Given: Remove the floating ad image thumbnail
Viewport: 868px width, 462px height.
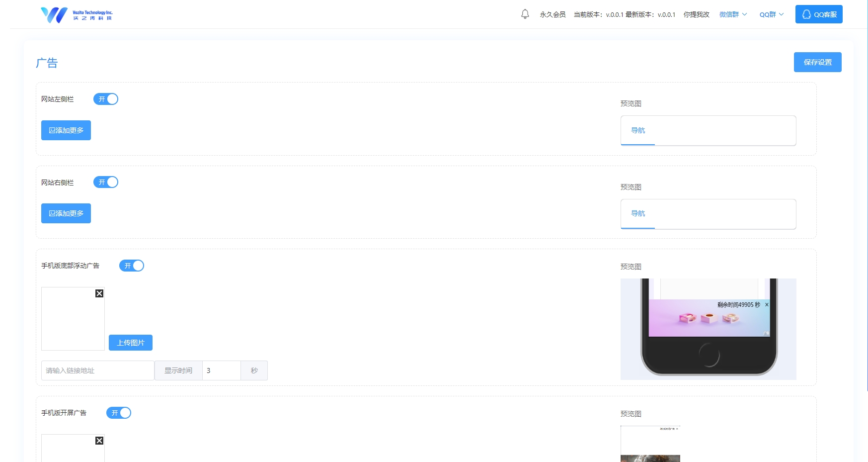Looking at the screenshot, I should pos(99,293).
